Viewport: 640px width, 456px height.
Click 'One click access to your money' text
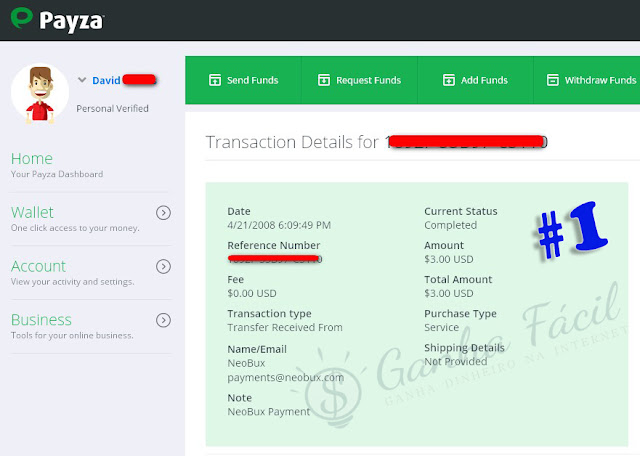(x=75, y=228)
